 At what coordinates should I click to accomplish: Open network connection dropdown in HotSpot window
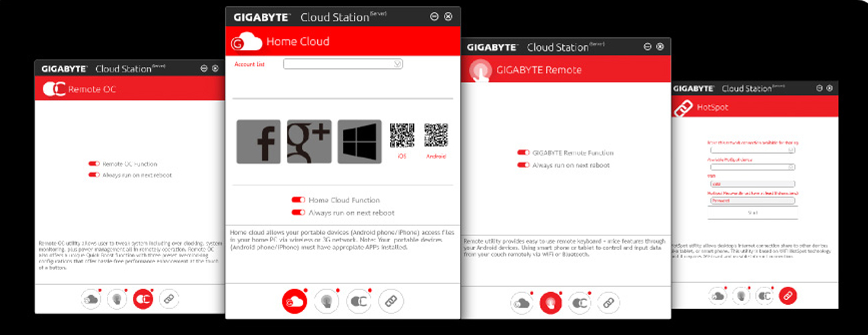pos(752,150)
